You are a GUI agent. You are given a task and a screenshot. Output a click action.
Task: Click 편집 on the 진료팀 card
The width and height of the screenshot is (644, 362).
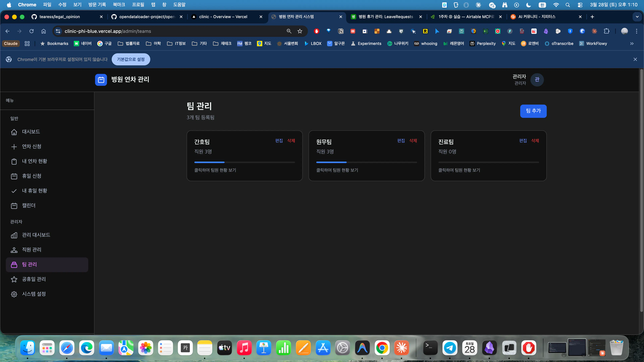[x=523, y=141]
